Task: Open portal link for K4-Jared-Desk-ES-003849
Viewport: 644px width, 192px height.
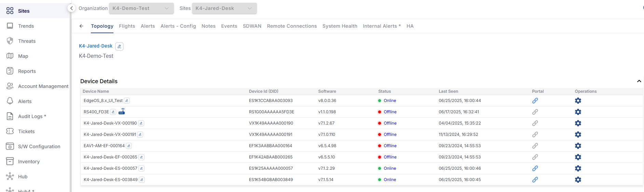Action: click(x=535, y=180)
